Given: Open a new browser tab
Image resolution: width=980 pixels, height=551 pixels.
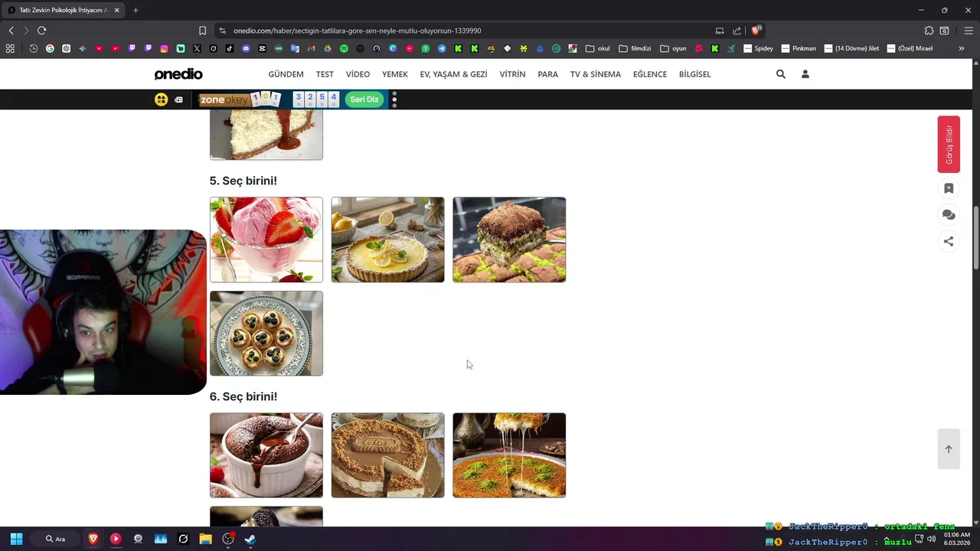Looking at the screenshot, I should pyautogui.click(x=136, y=10).
